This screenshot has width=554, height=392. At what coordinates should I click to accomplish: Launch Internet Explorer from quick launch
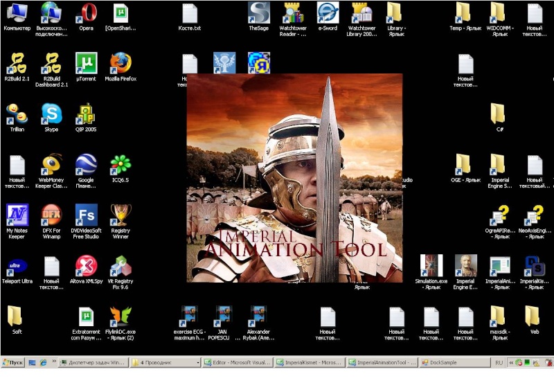point(43,362)
